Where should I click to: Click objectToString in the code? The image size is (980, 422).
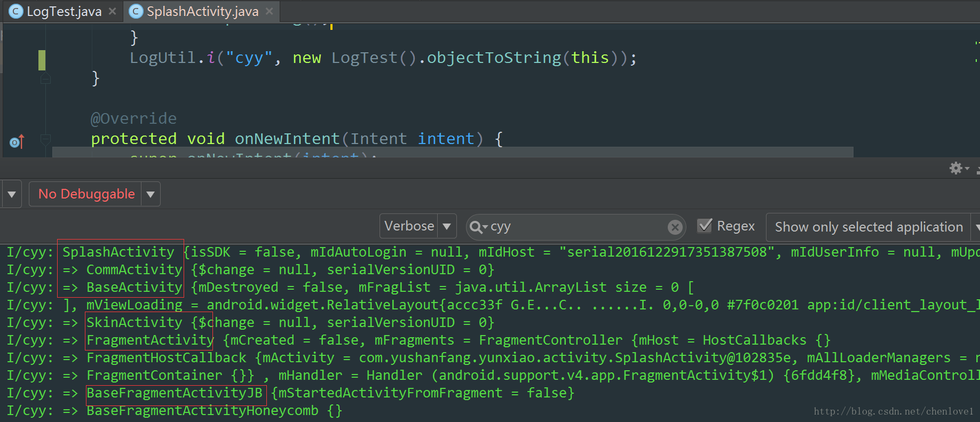pos(494,58)
